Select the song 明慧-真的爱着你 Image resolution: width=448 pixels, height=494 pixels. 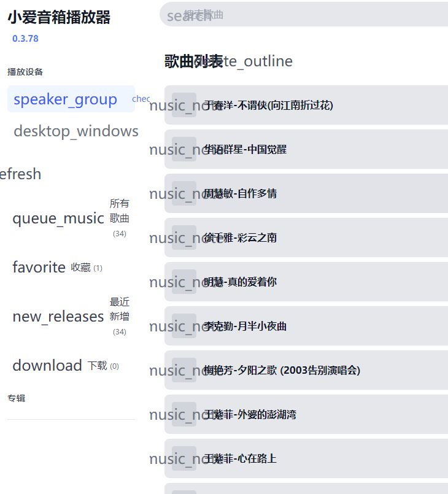tap(241, 282)
